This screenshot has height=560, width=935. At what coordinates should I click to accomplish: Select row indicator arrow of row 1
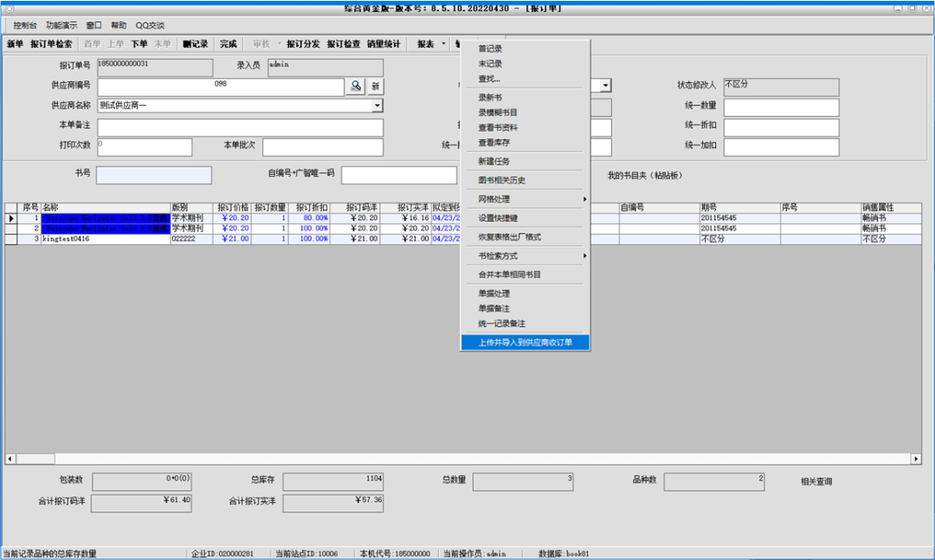(x=10, y=218)
